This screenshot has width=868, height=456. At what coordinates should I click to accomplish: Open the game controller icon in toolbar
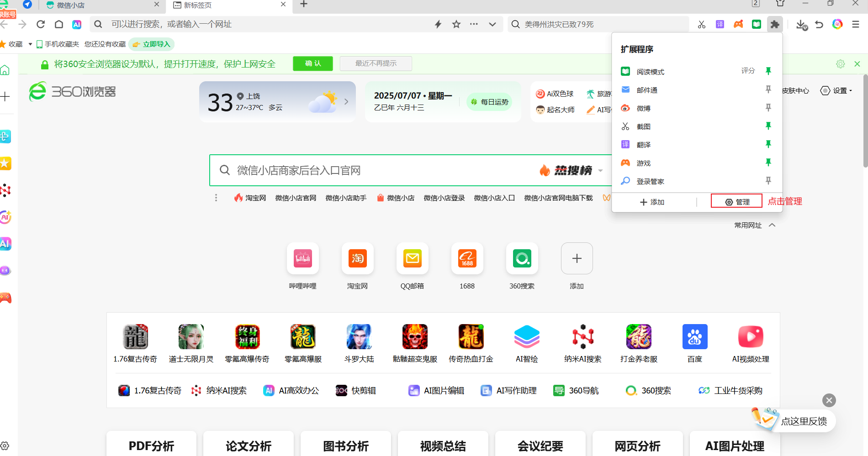[738, 24]
